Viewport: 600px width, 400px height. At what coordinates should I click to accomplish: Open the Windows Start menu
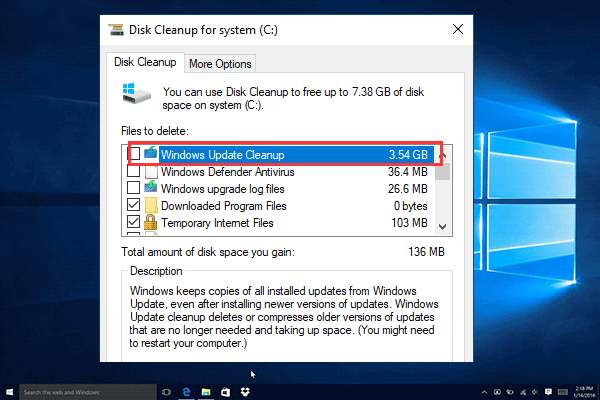tap(9, 392)
